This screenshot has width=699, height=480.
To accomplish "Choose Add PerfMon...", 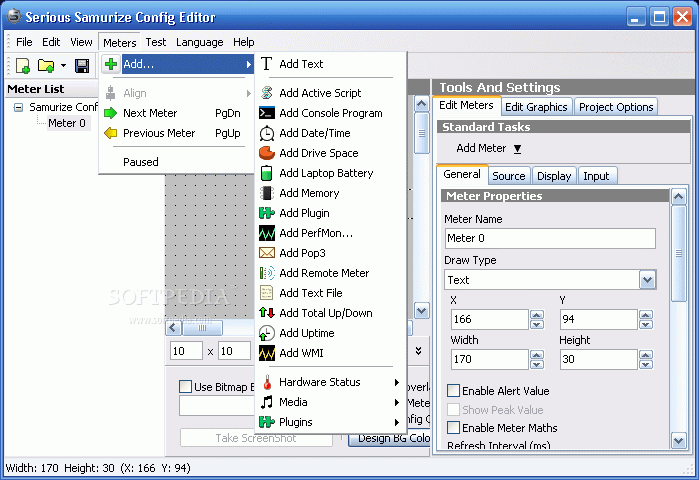I will coord(331,233).
